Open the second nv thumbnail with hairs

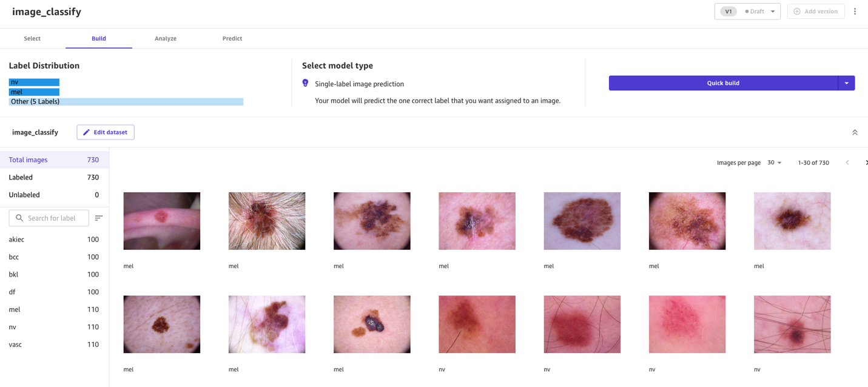[582, 324]
